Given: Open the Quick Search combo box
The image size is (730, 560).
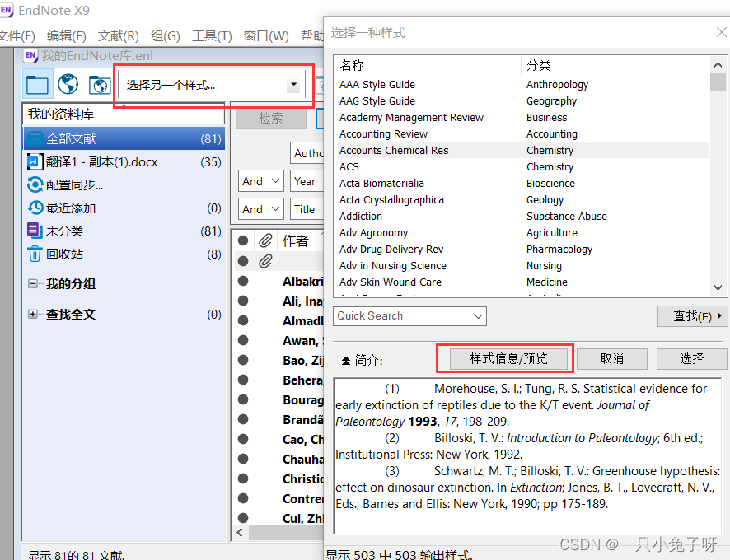Looking at the screenshot, I should (409, 316).
